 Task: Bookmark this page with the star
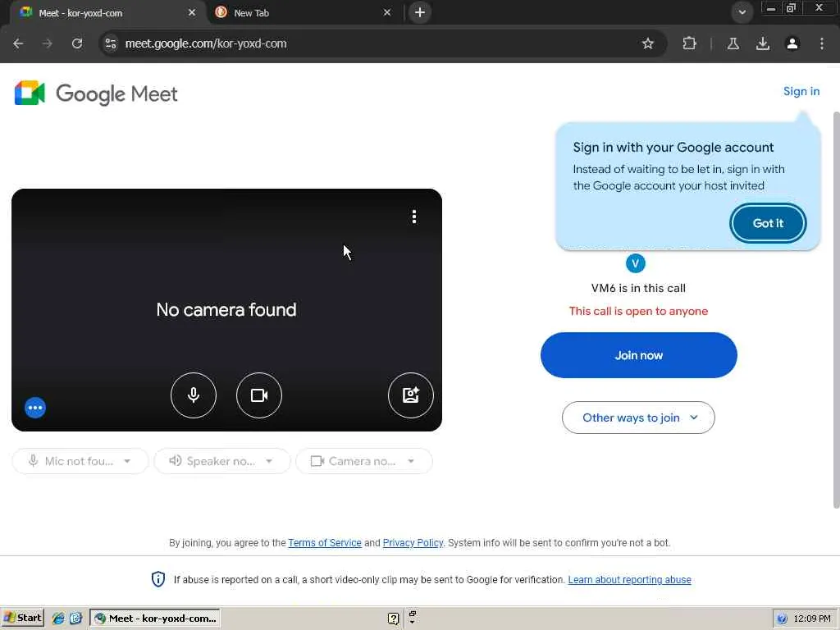tap(648, 43)
